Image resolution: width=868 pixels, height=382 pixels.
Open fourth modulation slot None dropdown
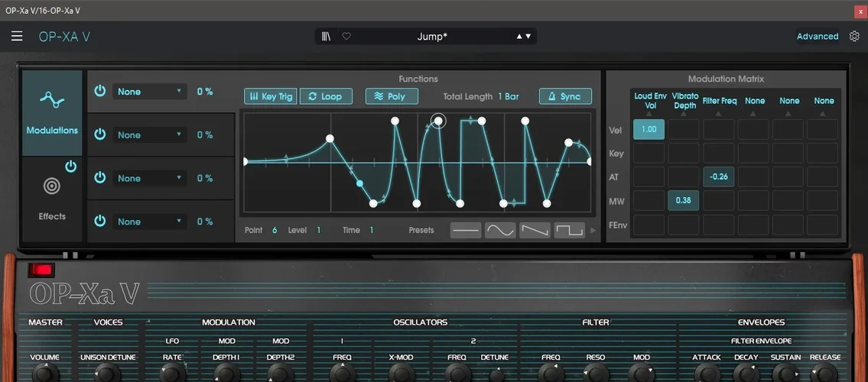(149, 222)
